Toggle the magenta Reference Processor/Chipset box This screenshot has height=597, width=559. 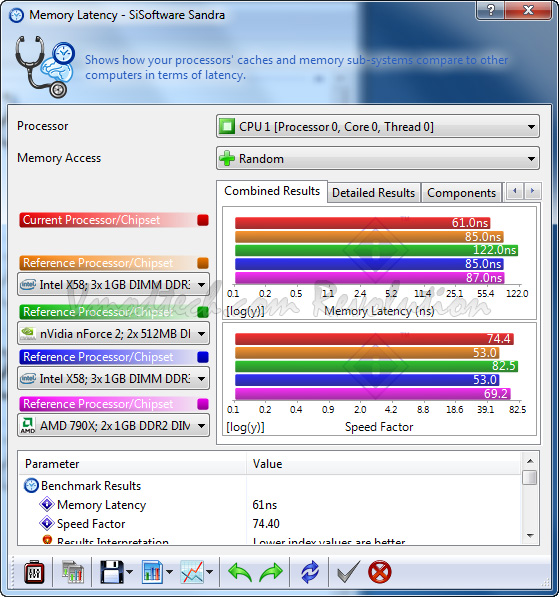pos(203,404)
